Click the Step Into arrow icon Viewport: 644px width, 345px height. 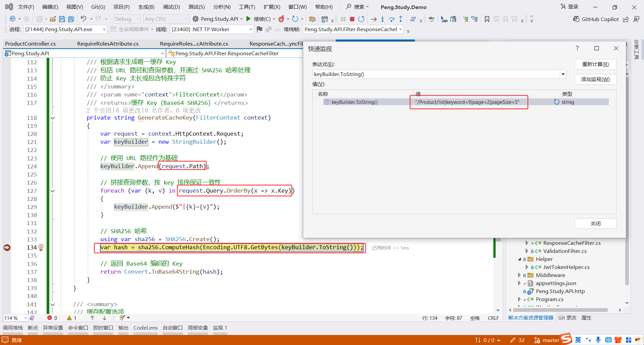coord(382,19)
